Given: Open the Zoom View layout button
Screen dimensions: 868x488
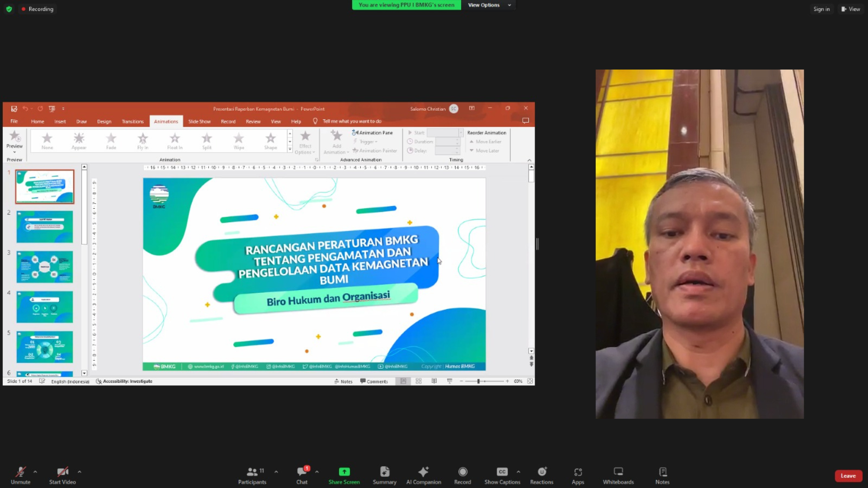Looking at the screenshot, I should pos(851,9).
